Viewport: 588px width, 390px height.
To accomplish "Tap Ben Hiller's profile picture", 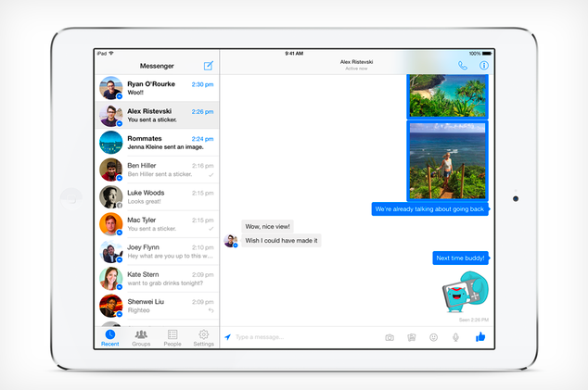I will [x=111, y=170].
